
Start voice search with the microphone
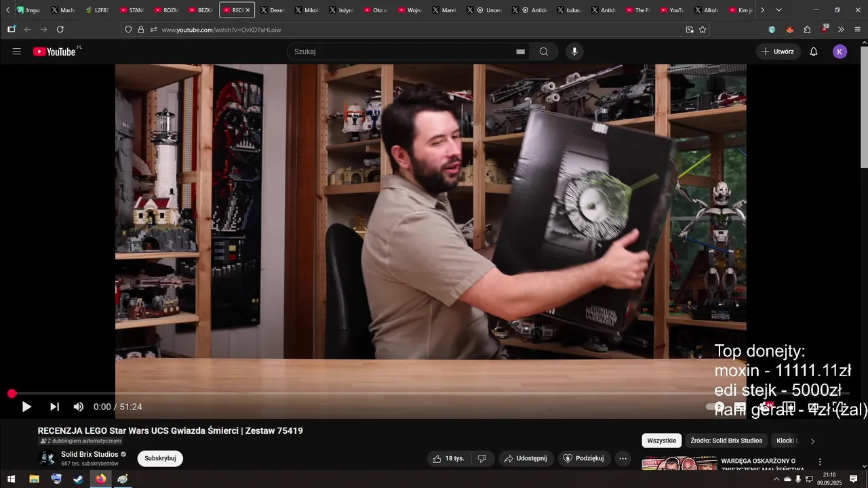point(574,52)
